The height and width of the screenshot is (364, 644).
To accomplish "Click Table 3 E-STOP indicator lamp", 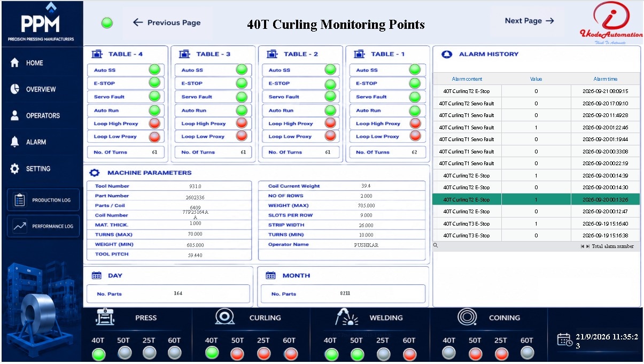I will click(x=242, y=83).
